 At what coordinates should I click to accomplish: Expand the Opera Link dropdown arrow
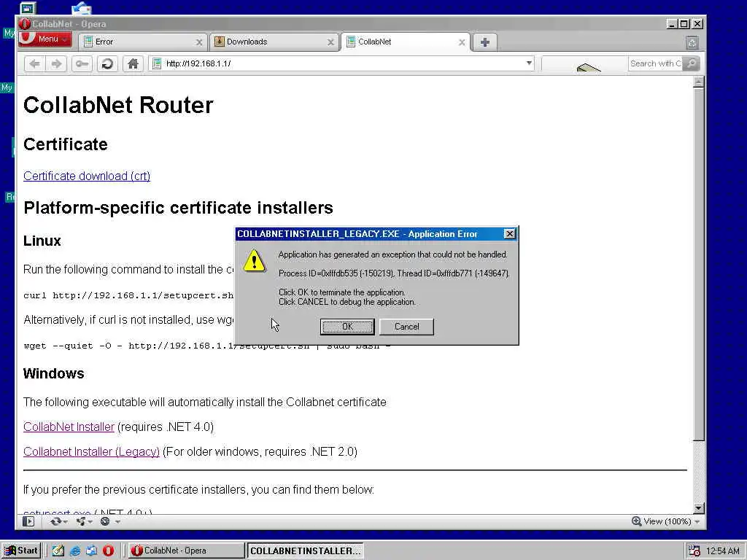(x=65, y=522)
